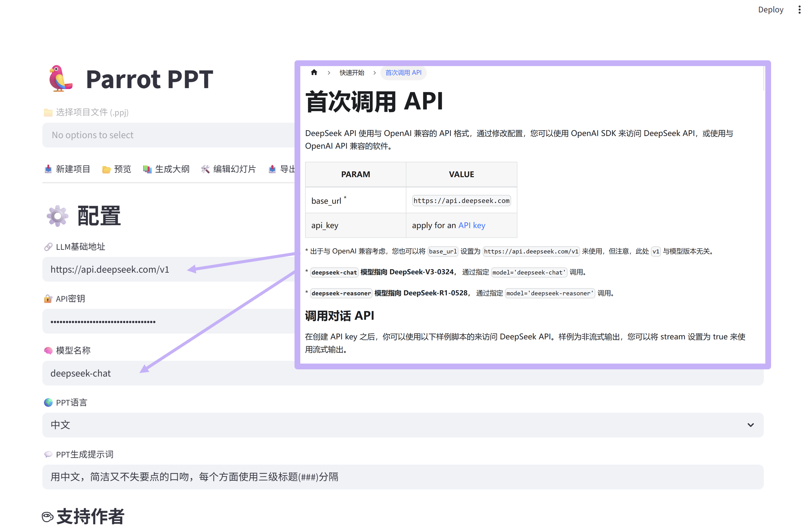Click the speech bubble icon beside PPT生成提示词
812x528 pixels.
[x=48, y=454]
